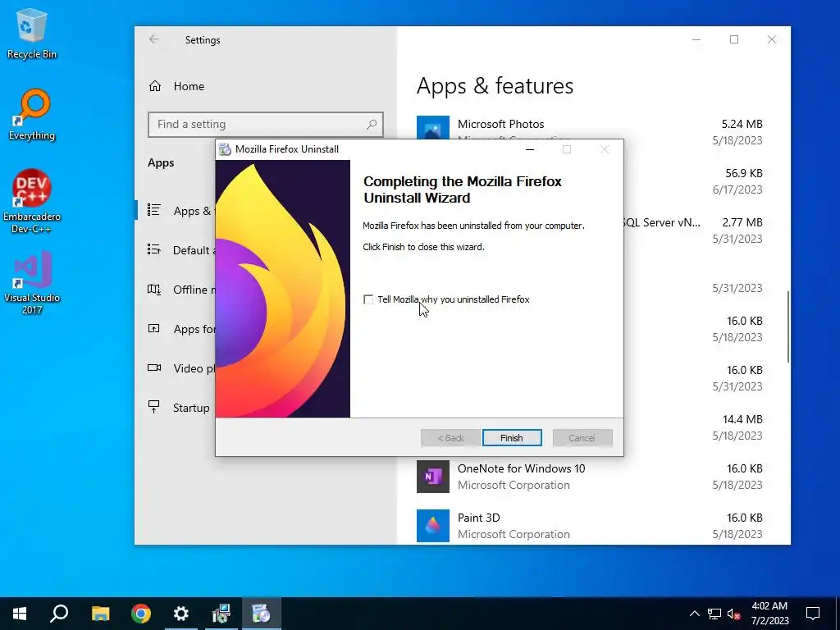
Task: Switch to Settings app in the taskbar
Action: pos(181,614)
